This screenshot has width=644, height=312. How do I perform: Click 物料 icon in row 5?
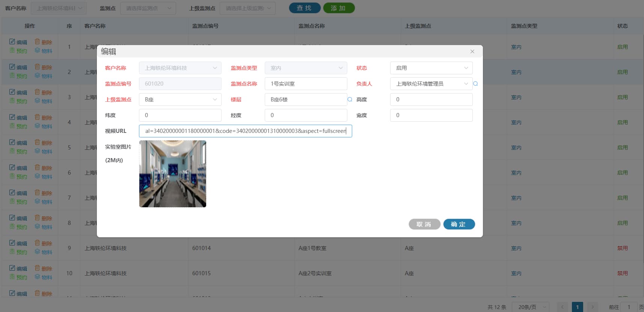37,151
